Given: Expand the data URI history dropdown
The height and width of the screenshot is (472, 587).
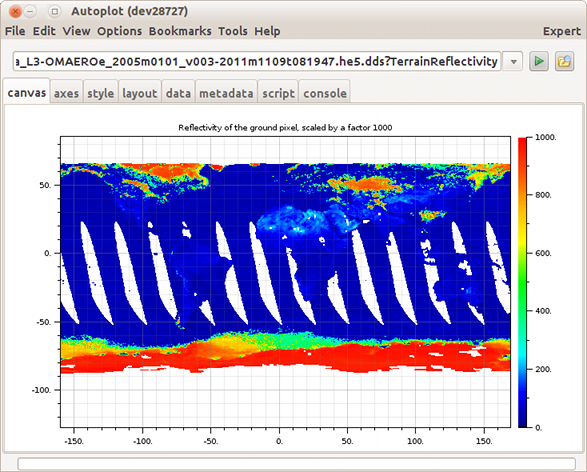Looking at the screenshot, I should 514,61.
